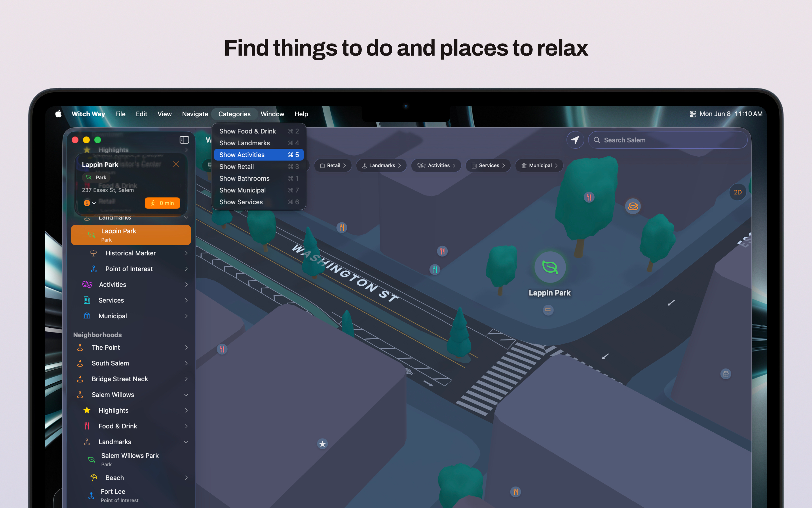
Task: Expand the Historical Marker chevron
Action: 186,253
